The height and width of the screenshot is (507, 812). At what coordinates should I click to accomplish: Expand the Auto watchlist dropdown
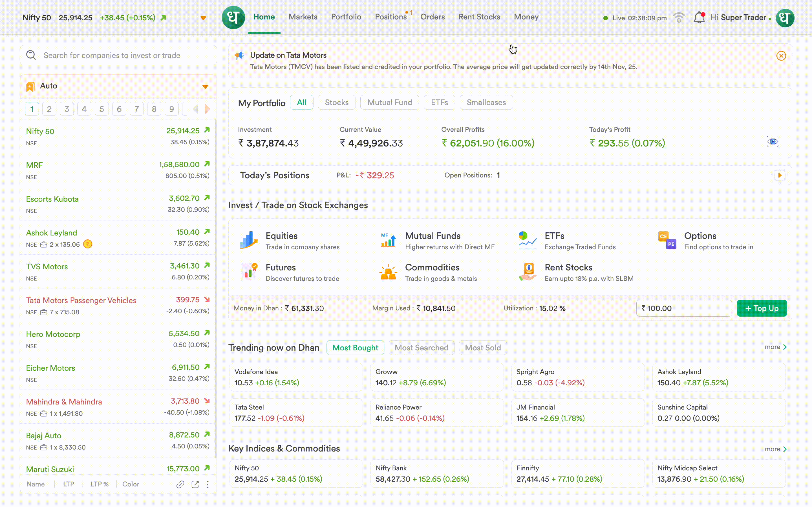[205, 87]
